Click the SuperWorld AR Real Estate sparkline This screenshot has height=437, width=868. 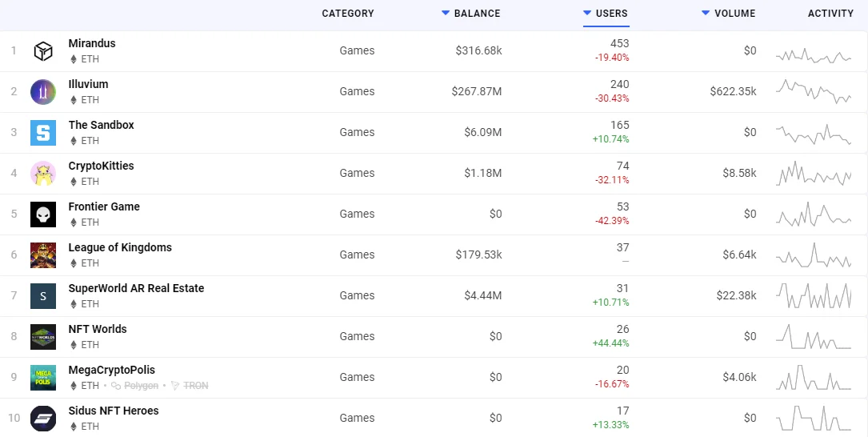(x=813, y=296)
